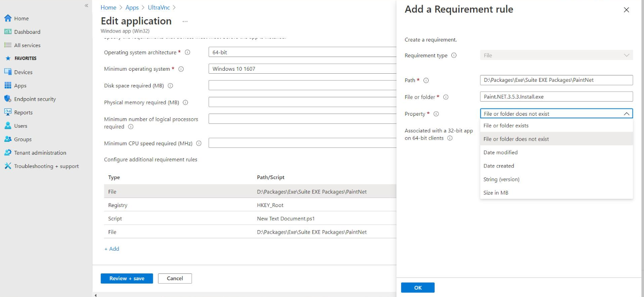The width and height of the screenshot is (644, 297).
Task: Add a new requirement rule with + Add
Action: click(111, 249)
